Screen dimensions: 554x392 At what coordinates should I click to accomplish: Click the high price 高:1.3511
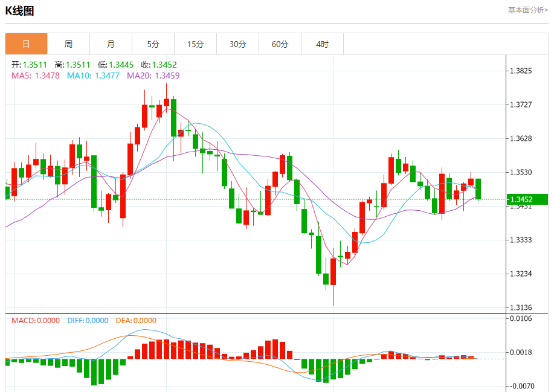pyautogui.click(x=72, y=65)
